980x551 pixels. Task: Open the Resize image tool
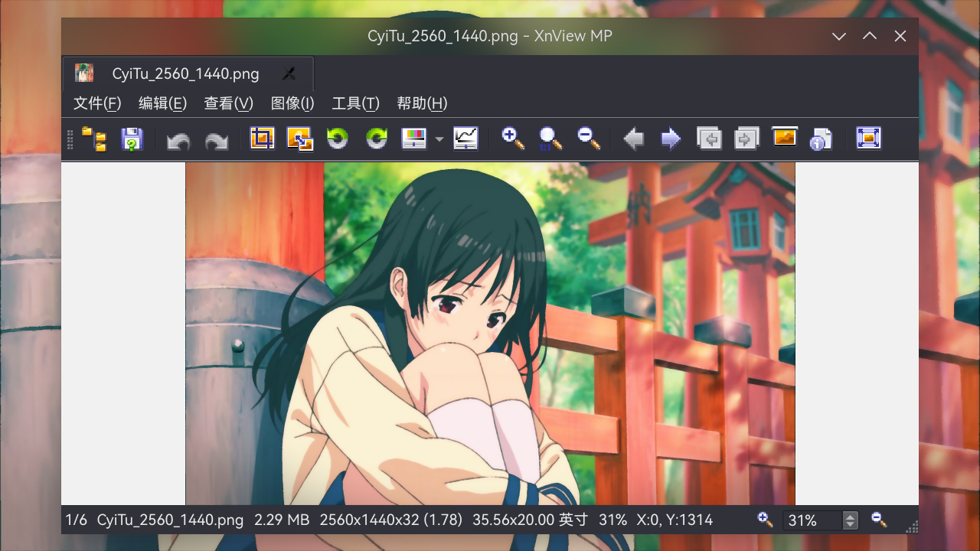coord(300,139)
